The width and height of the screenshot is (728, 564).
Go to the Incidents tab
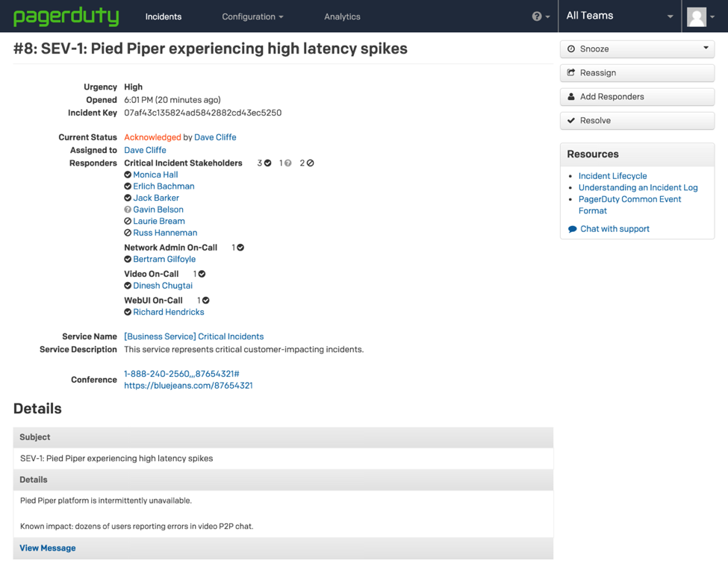[164, 16]
